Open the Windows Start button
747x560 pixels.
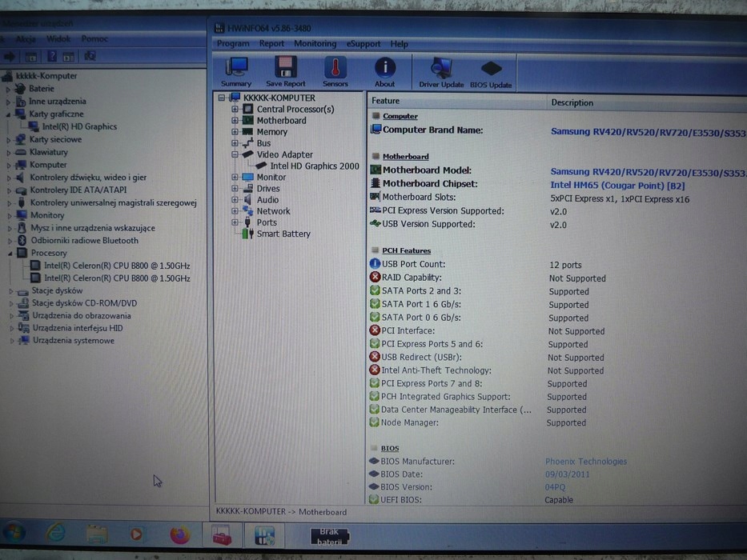(14, 533)
